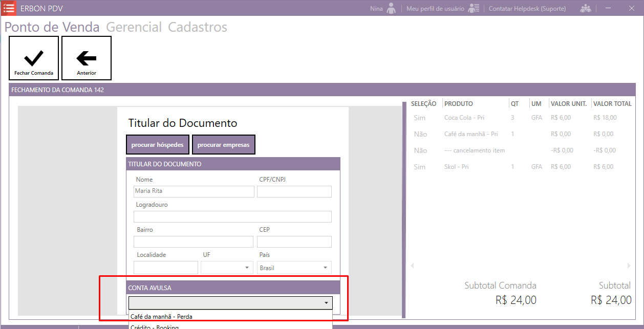This screenshot has height=329, width=644.
Task: Go back using the Anterior arrow icon
Action: (x=87, y=58)
